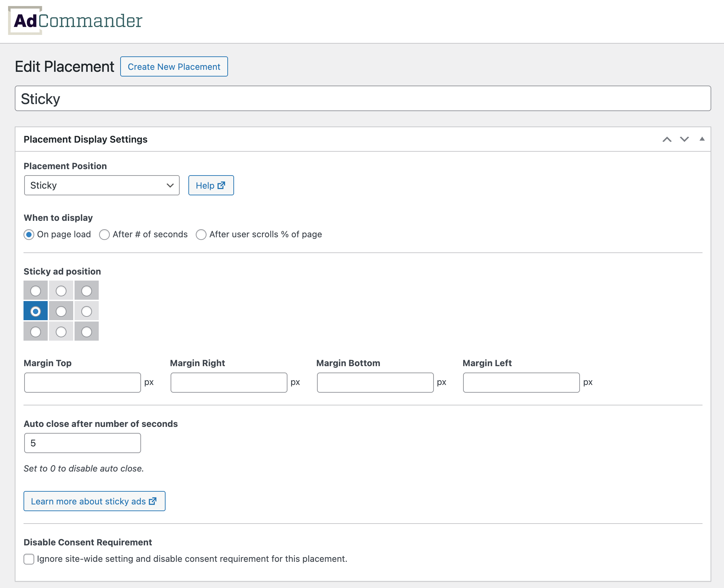Click the Help external link button
Screen dimensions: 724x588
(211, 185)
